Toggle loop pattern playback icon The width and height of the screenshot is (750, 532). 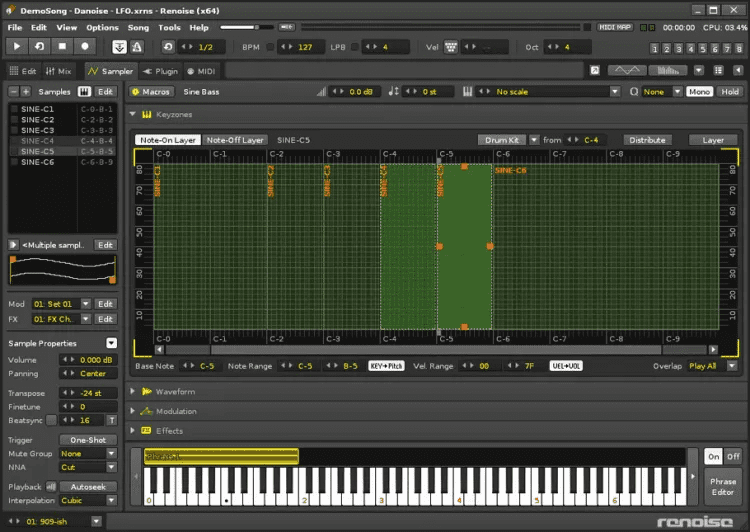pyautogui.click(x=39, y=46)
